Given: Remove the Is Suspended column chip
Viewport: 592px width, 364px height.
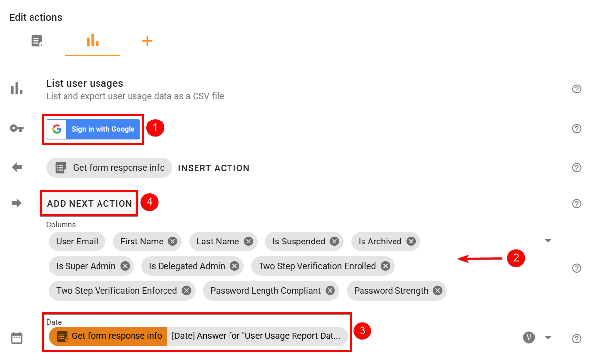Looking at the screenshot, I should pyautogui.click(x=335, y=242).
